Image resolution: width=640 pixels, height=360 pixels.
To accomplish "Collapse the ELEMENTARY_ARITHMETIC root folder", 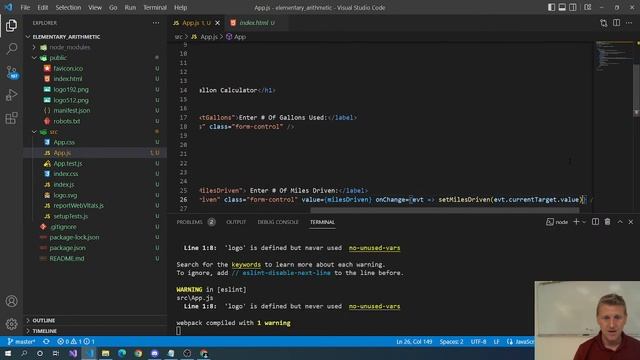I will [x=66, y=37].
